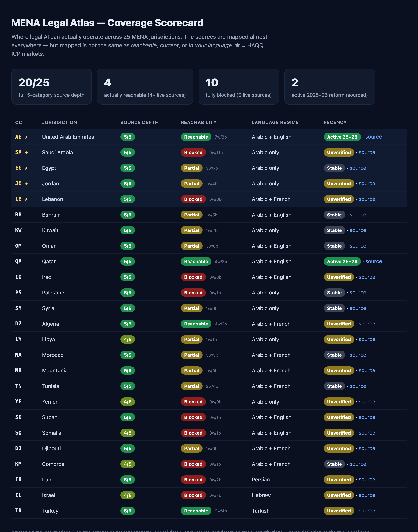Click the Unverified badge in Jordan row
Viewport: 418px width, 532px height.
click(339, 184)
